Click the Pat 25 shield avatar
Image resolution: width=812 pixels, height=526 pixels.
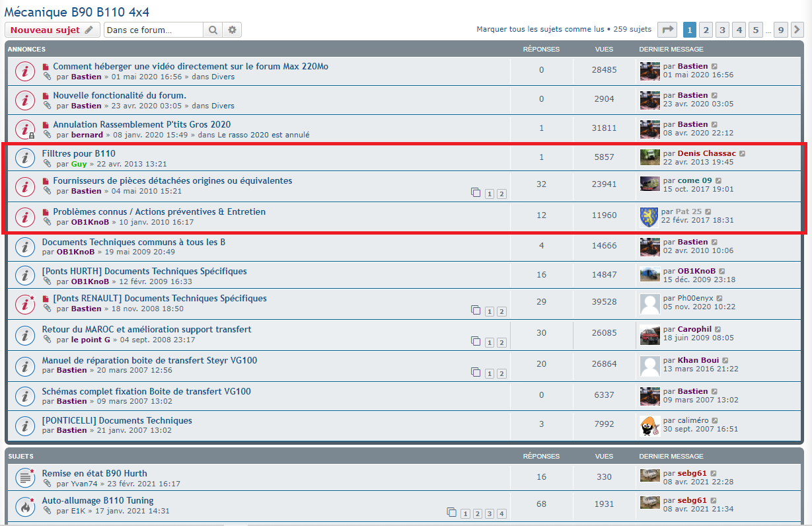click(649, 217)
